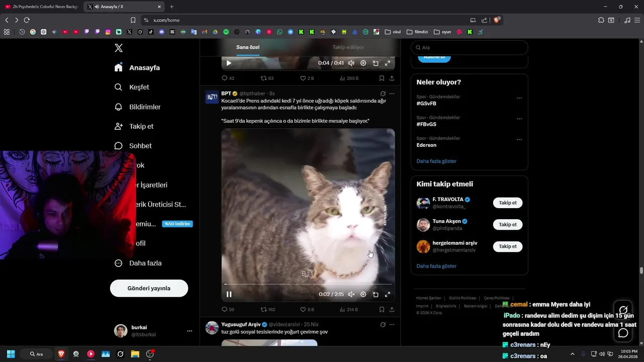Viewport: 644px width, 362px height.
Task: Open the #GSvFB trending topic
Action: [x=427, y=104]
